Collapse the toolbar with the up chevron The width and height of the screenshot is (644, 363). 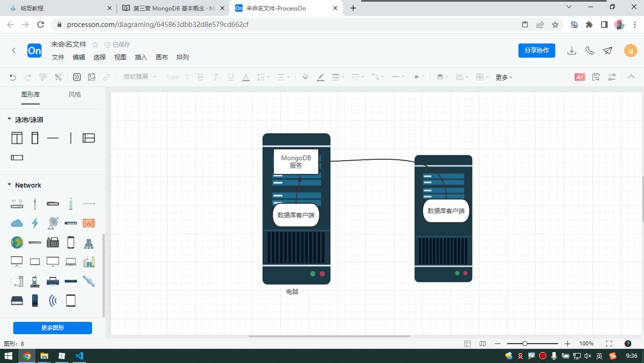(x=631, y=77)
